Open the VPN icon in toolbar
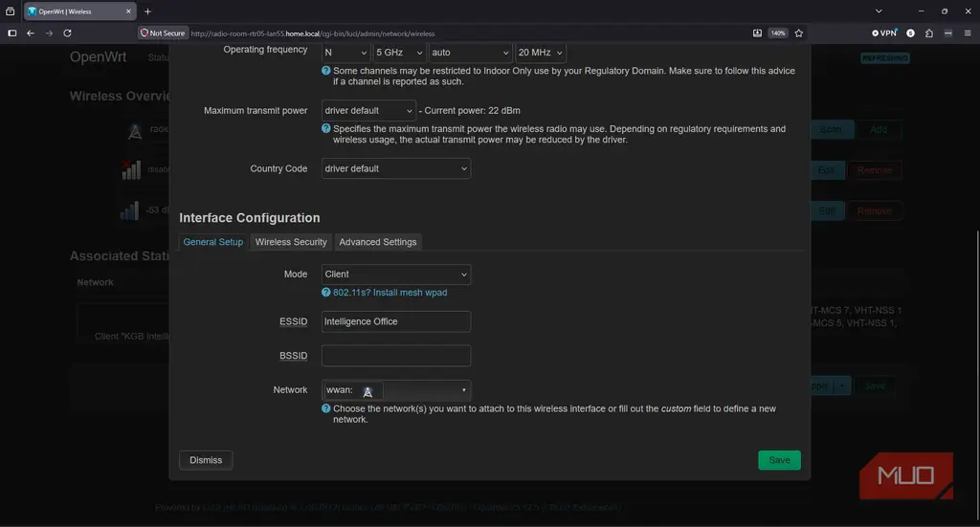Image resolution: width=980 pixels, height=527 pixels. [884, 33]
